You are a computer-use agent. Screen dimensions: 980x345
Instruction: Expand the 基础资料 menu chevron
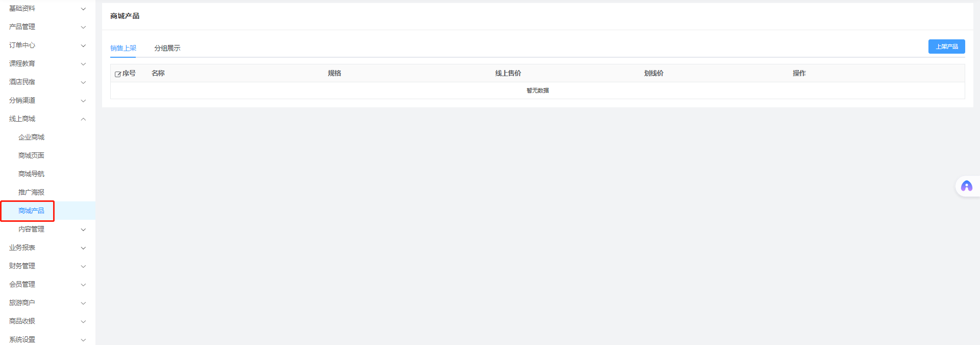(x=83, y=9)
